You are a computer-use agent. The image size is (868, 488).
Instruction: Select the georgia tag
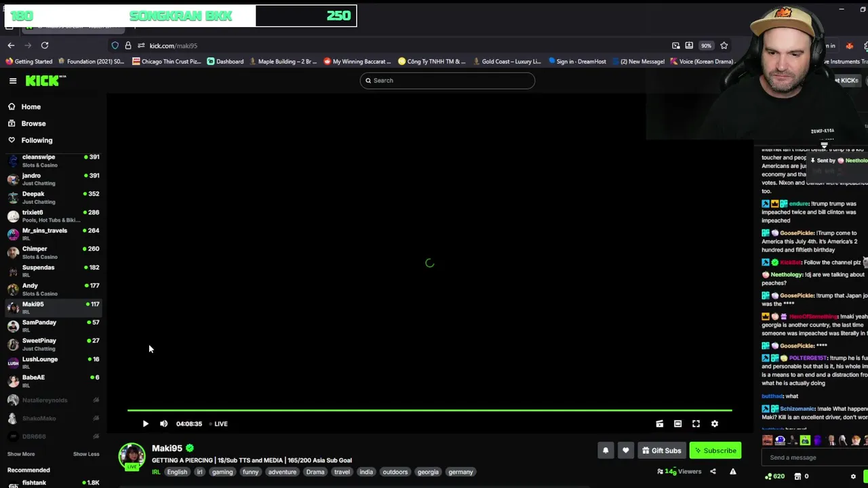coord(428,472)
